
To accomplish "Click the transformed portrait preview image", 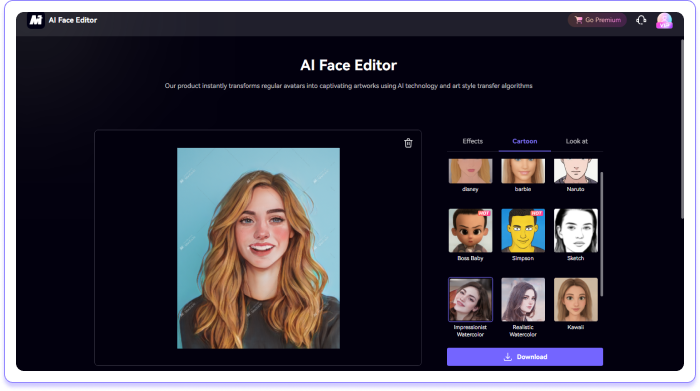I will tap(258, 248).
